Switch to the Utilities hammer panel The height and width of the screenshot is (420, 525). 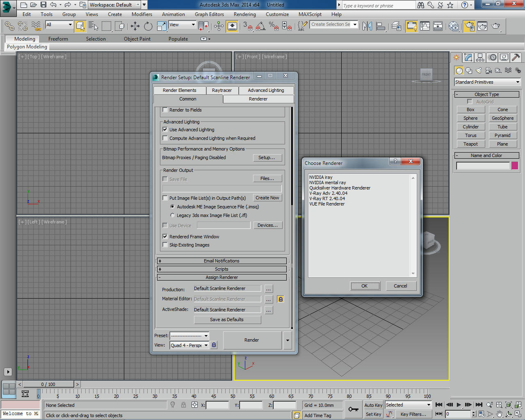pos(516,57)
